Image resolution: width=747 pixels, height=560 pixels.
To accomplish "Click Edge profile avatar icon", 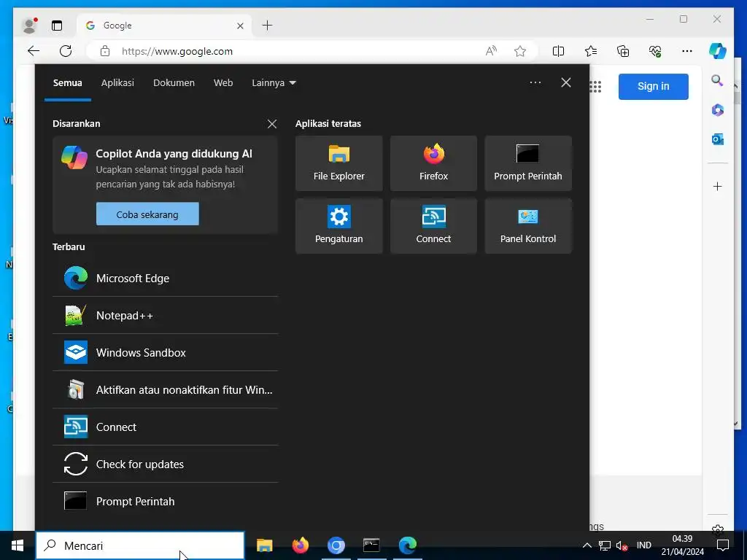I will click(29, 26).
